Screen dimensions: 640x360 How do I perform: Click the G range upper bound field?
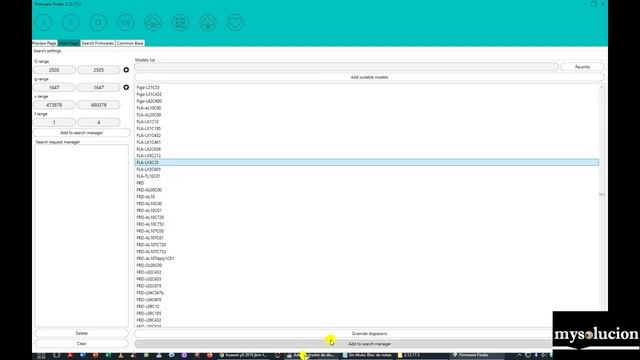tap(99, 70)
